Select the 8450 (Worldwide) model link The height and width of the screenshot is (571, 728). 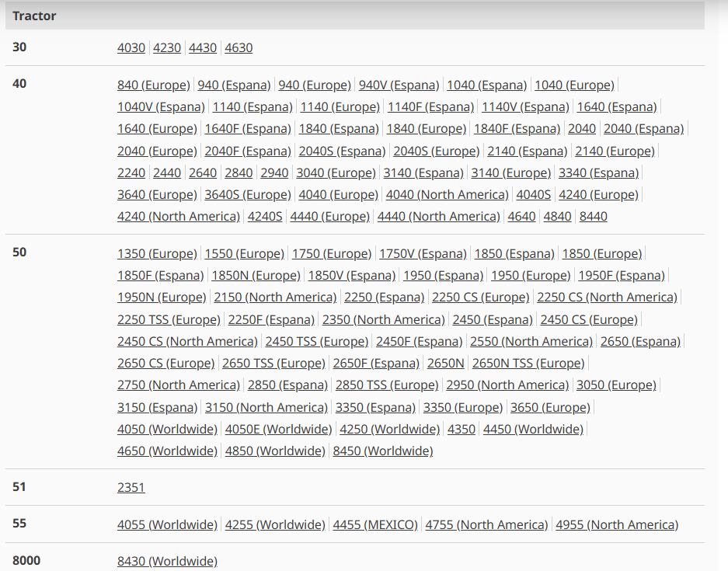(x=383, y=451)
